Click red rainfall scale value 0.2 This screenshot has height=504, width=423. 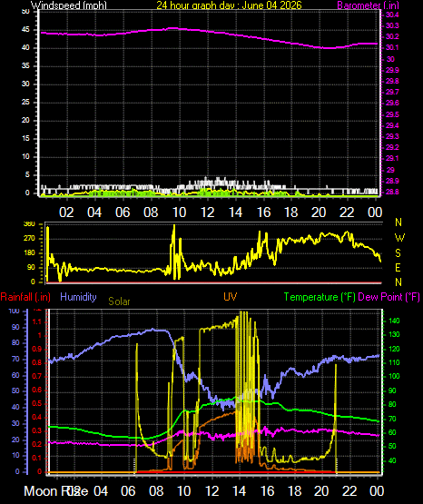[x=37, y=445]
